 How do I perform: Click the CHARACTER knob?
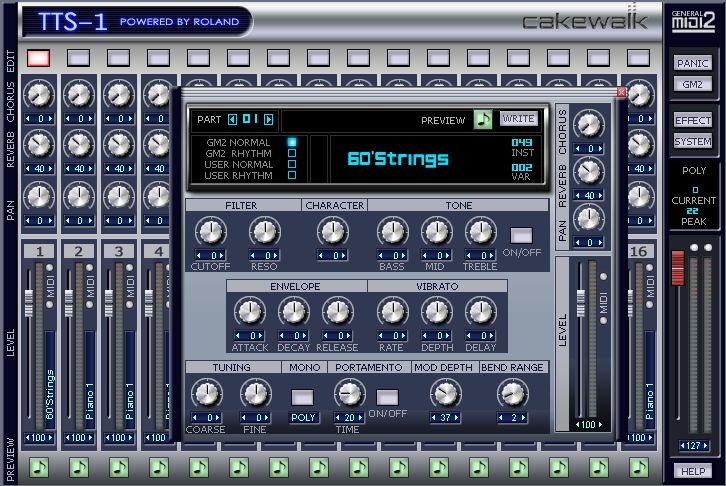[333, 231]
